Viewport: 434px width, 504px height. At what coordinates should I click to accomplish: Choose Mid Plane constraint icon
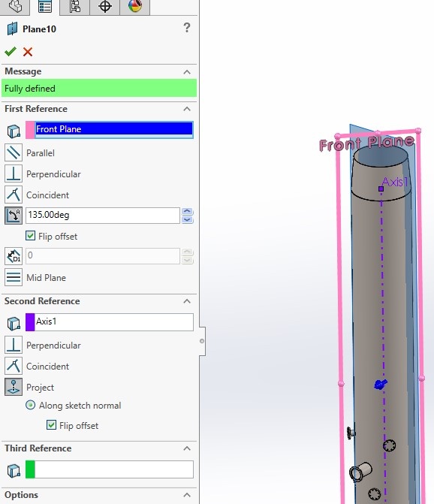14,277
